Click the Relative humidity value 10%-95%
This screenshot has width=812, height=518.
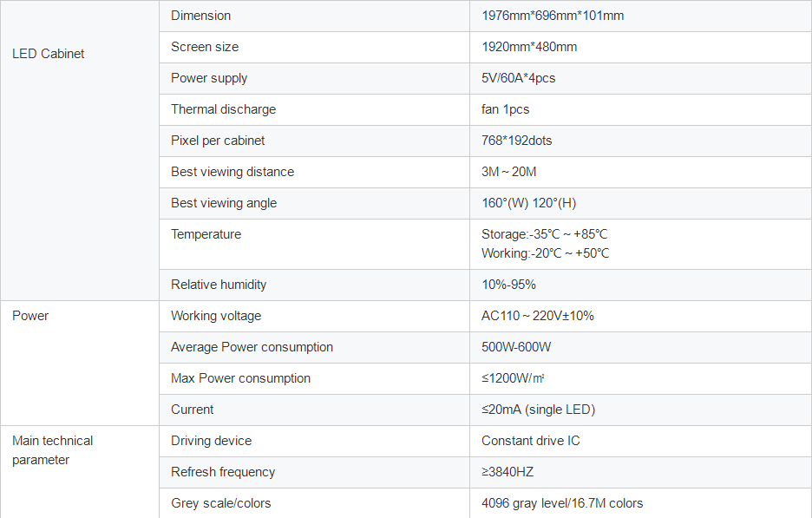click(508, 285)
